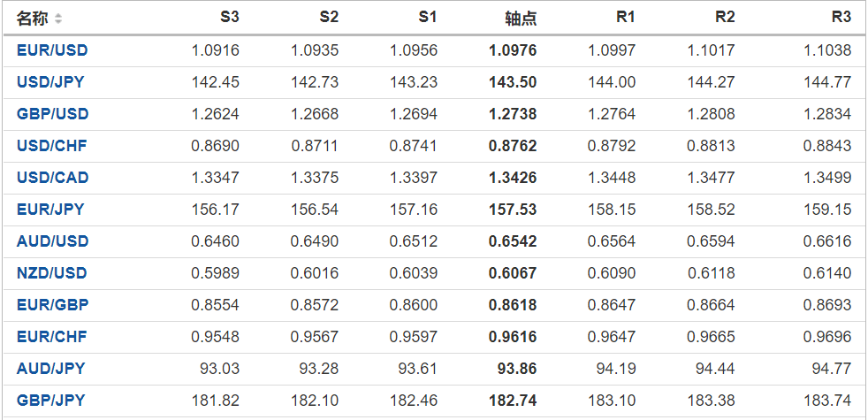Select the GBP/USD pair link

52,114
